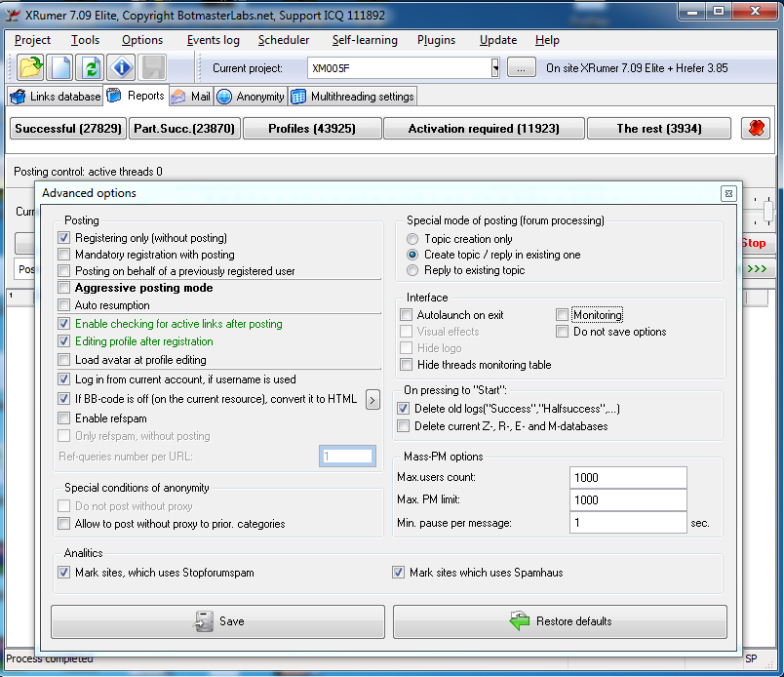Toggle Log in from current account option
Viewport: 784px width, 677px height.
click(63, 379)
